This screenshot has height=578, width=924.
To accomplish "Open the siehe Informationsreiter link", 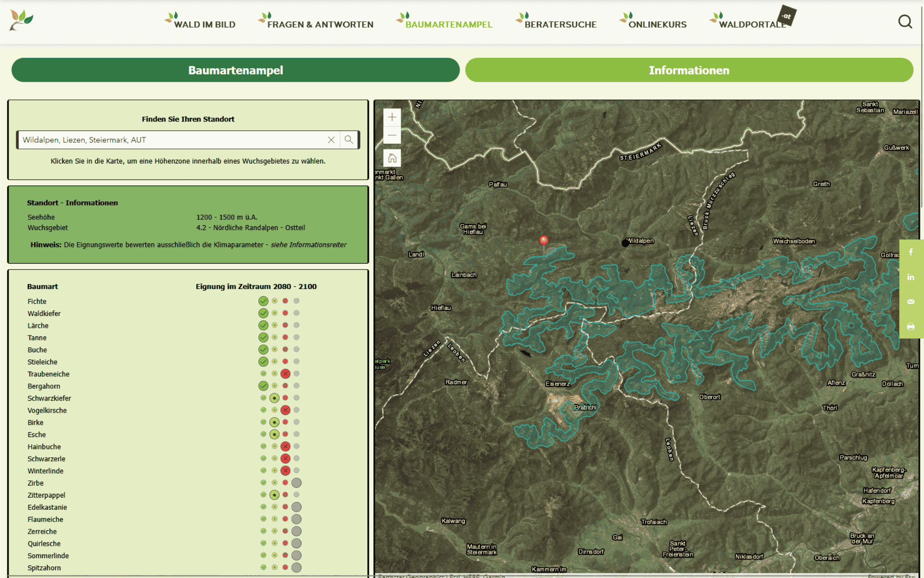I will [309, 245].
